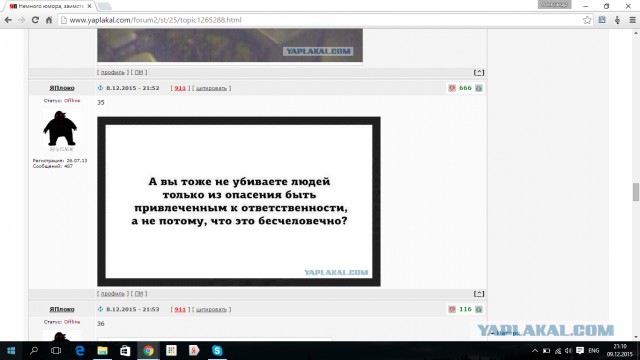Open the clock showing 21:10

click(x=620, y=351)
